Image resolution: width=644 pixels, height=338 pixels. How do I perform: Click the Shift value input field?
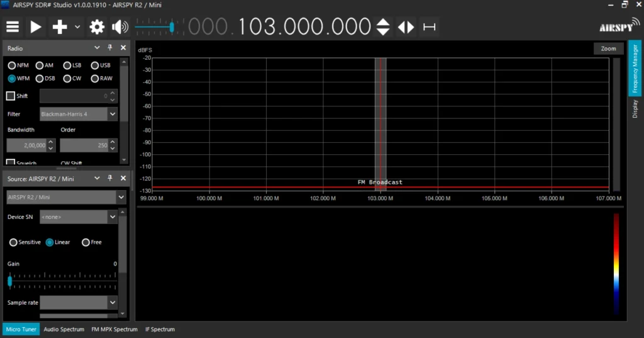tap(74, 96)
